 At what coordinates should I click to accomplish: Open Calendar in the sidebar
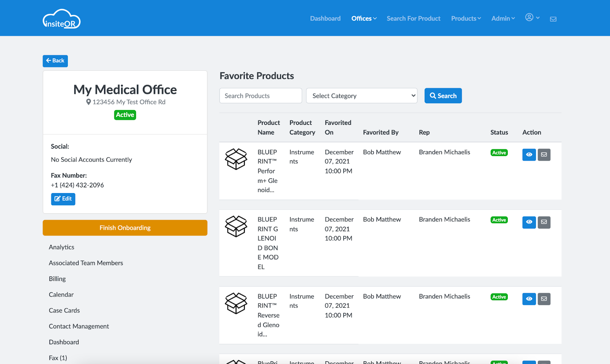coord(61,295)
